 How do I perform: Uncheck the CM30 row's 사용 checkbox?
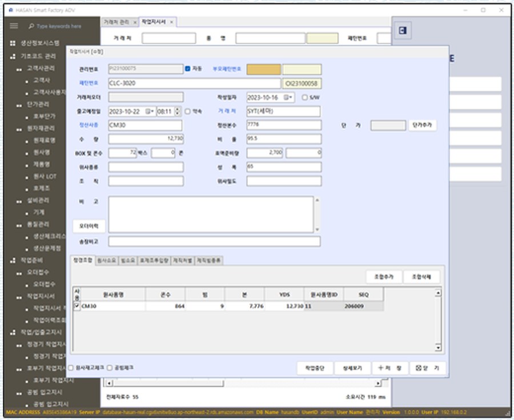[x=77, y=306]
